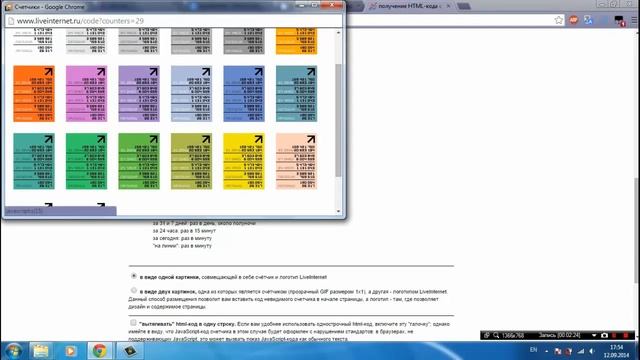Select 'в виде одной картинки' radio option
Screen dimensions: 640x360
coord(133,276)
